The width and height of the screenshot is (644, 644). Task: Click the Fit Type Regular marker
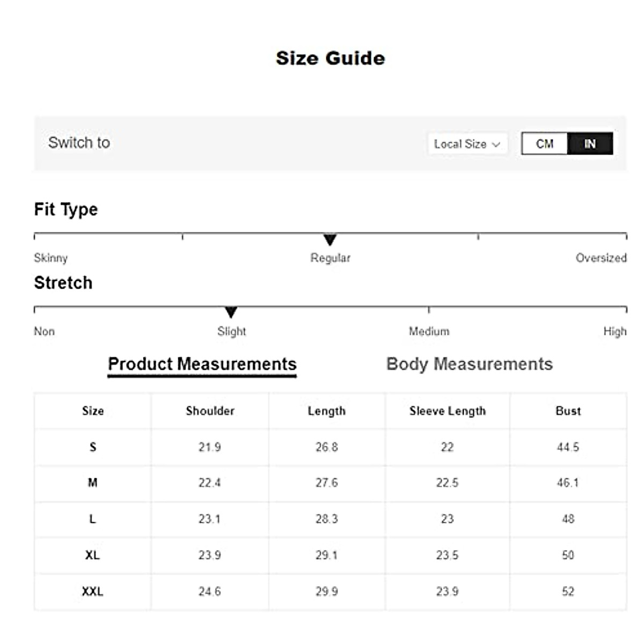tap(330, 239)
